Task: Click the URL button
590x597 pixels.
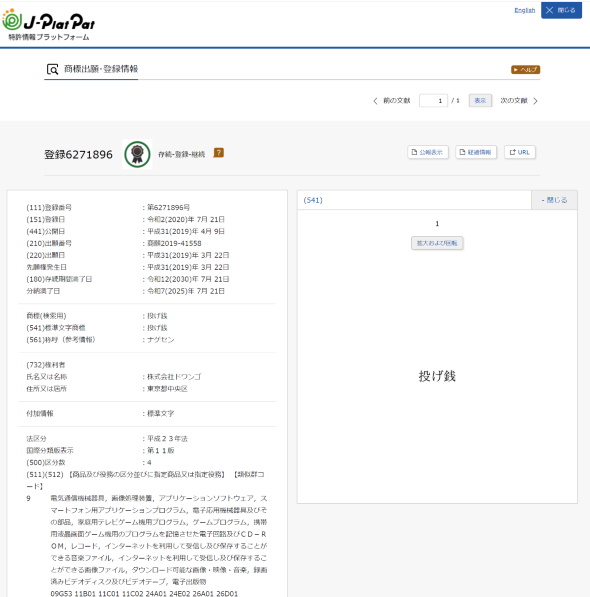Action: pyautogui.click(x=520, y=152)
